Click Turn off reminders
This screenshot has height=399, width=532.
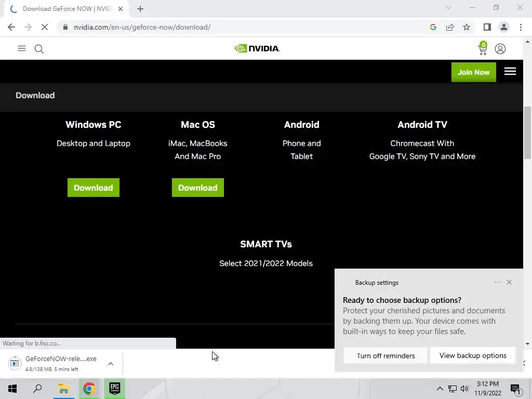[385, 355]
